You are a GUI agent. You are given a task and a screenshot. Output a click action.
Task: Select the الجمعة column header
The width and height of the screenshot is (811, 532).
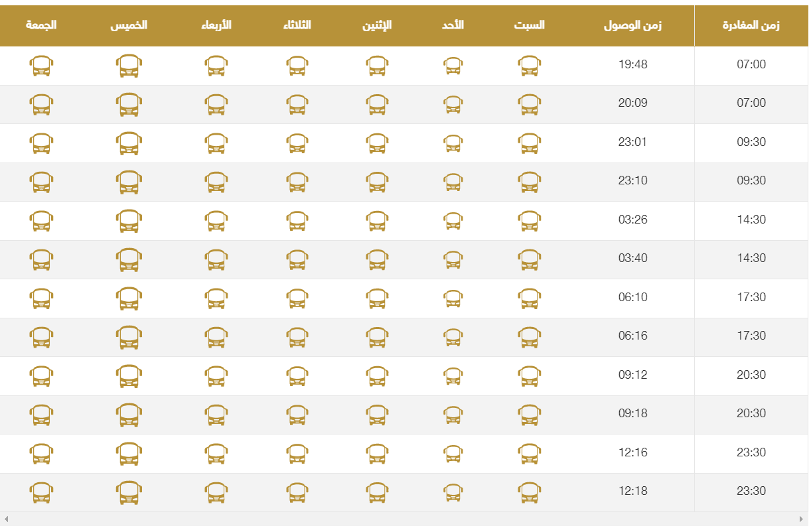click(x=41, y=25)
